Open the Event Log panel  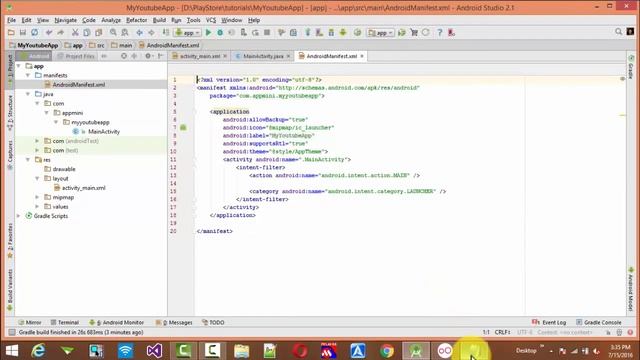(x=549, y=322)
